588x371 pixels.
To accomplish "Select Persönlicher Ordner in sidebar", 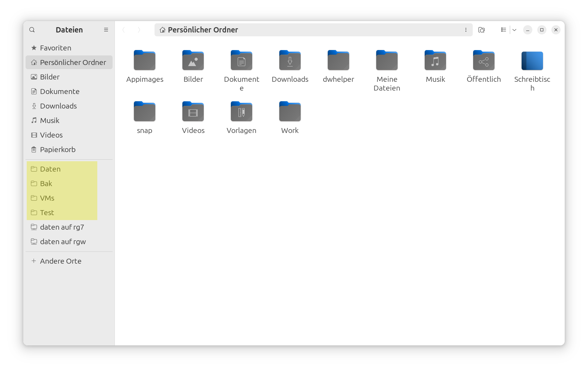I will (x=69, y=62).
